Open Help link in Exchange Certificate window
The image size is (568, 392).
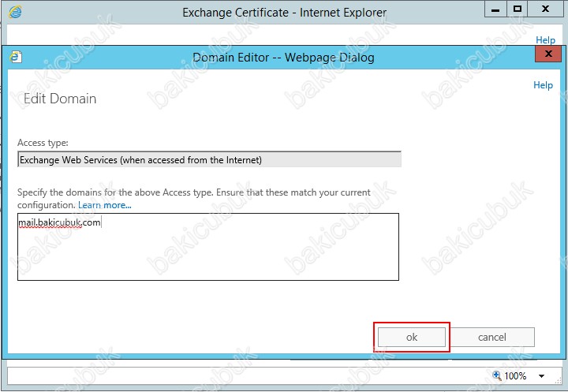pyautogui.click(x=545, y=40)
